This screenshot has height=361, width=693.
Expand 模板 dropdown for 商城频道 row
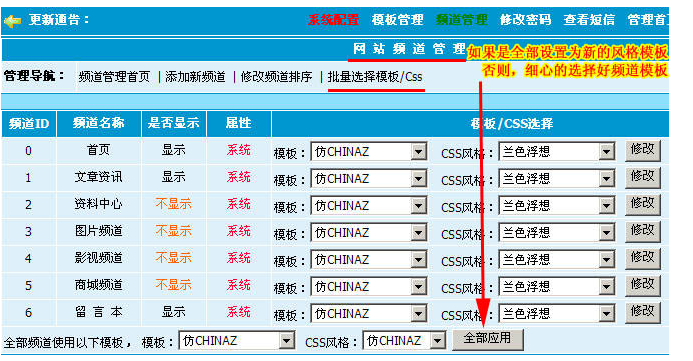369,286
